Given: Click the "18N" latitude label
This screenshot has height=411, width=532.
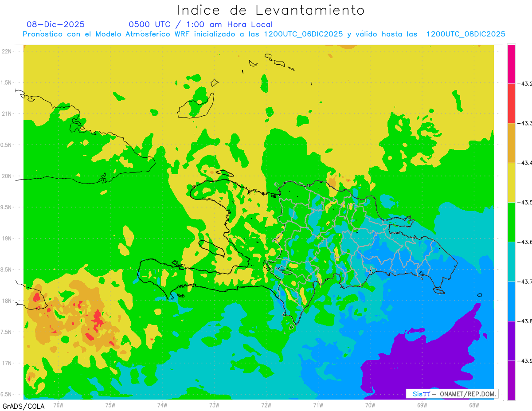Looking at the screenshot, I should coord(8,301).
